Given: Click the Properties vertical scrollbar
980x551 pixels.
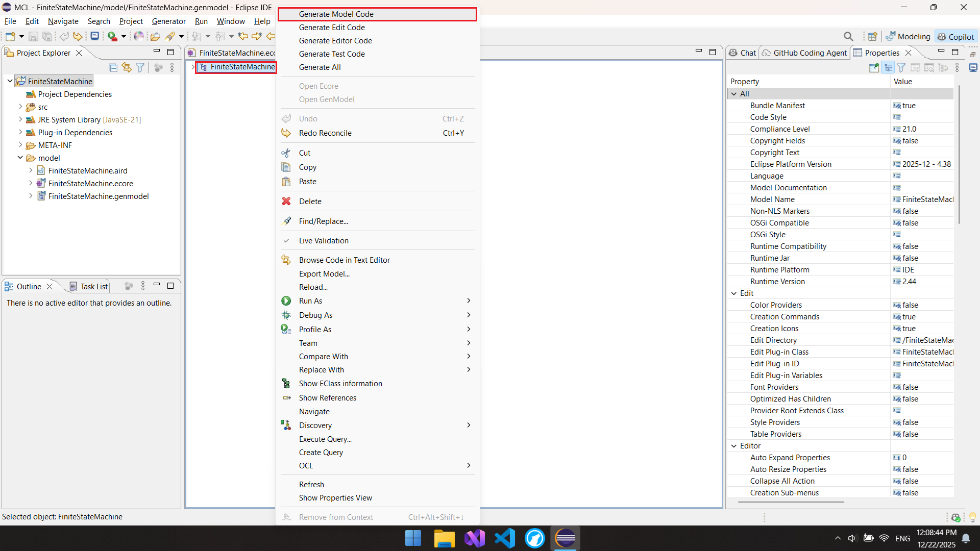Looking at the screenshot, I should 959,153.
